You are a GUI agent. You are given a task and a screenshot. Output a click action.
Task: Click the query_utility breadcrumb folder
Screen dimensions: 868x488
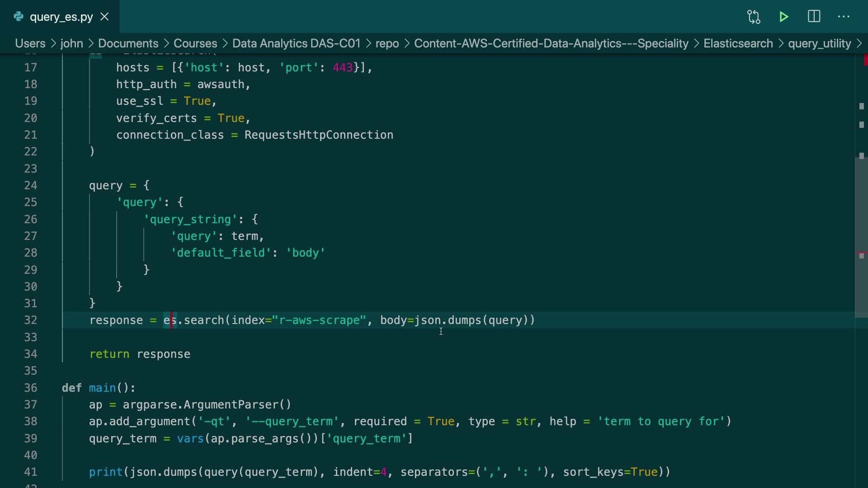tap(819, 43)
